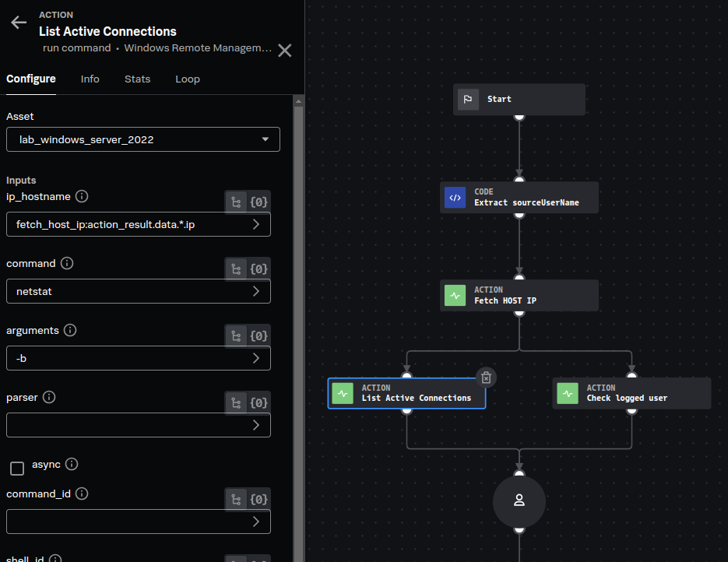The width and height of the screenshot is (728, 562).
Task: Delete the List Active Connections node
Action: pos(486,378)
